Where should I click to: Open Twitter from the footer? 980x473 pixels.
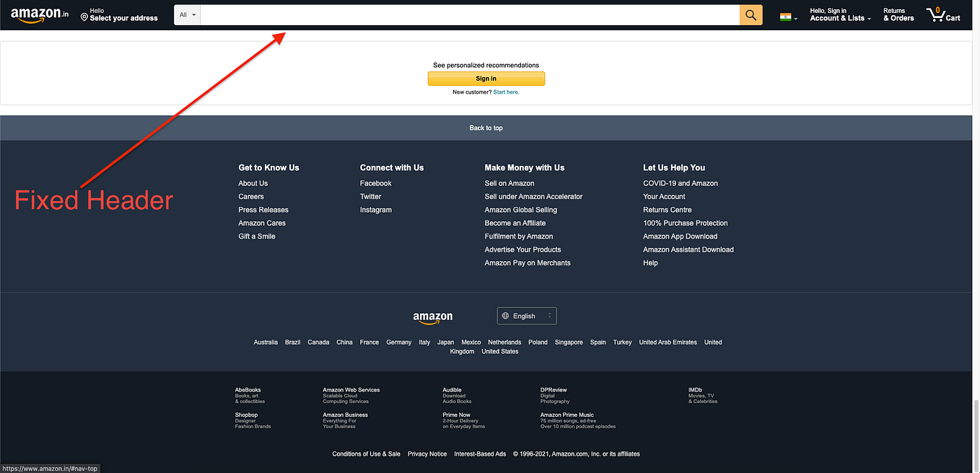(x=370, y=196)
